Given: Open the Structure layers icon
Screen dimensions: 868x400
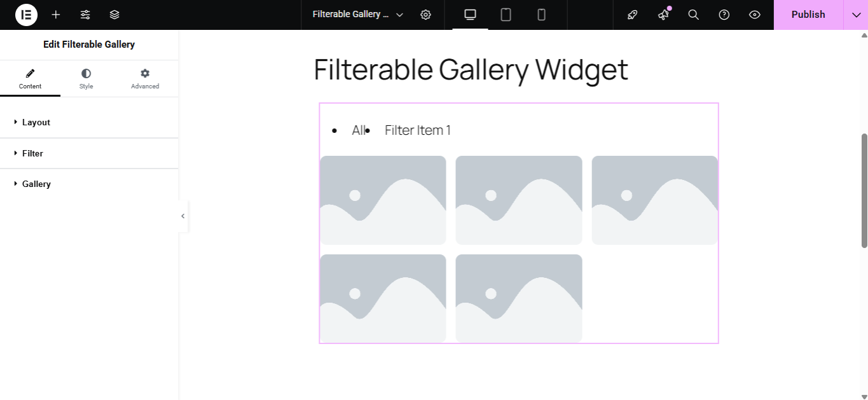Looking at the screenshot, I should click(x=114, y=15).
